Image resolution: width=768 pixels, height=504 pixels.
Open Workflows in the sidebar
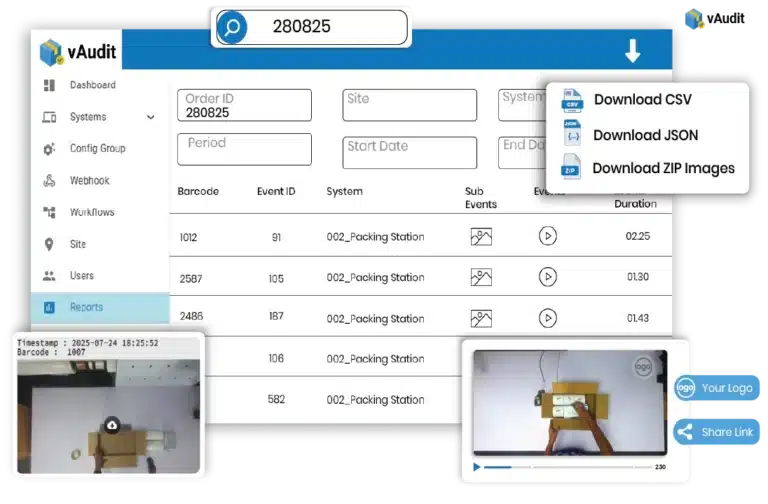92,212
